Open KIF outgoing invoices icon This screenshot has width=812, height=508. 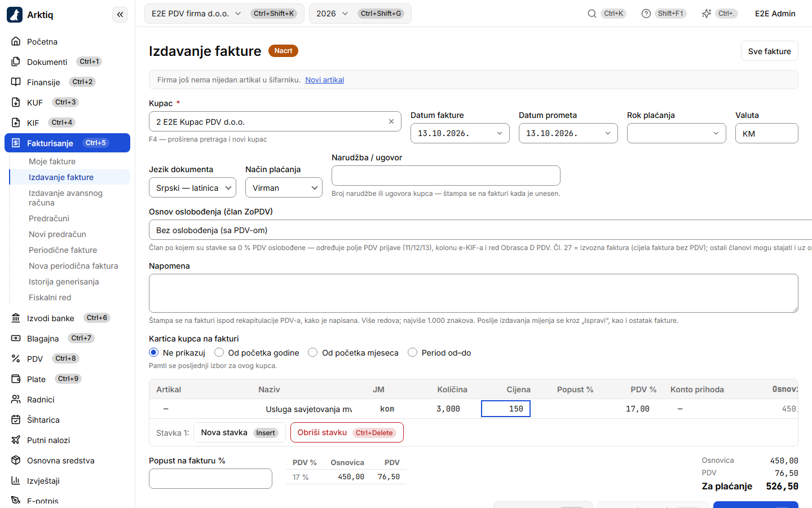click(x=16, y=122)
